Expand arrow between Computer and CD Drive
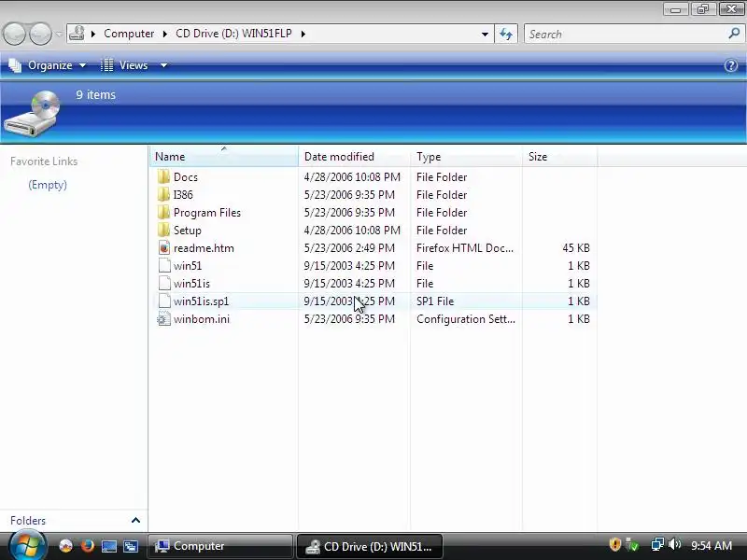Viewport: 747px width, 560px height. click(x=165, y=34)
